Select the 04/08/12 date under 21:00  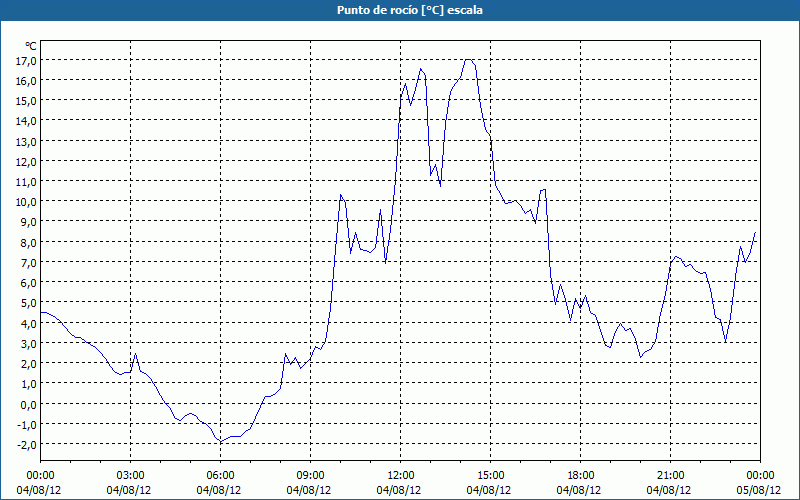coord(669,490)
